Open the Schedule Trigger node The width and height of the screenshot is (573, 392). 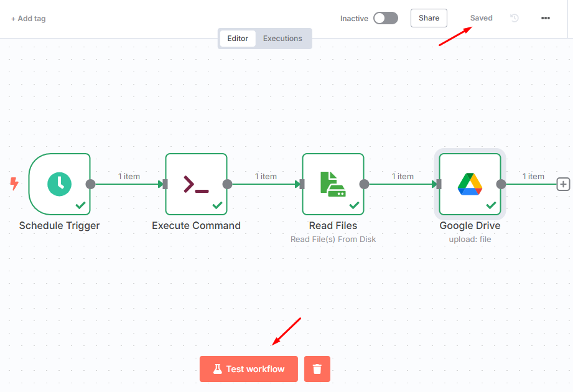[59, 184]
